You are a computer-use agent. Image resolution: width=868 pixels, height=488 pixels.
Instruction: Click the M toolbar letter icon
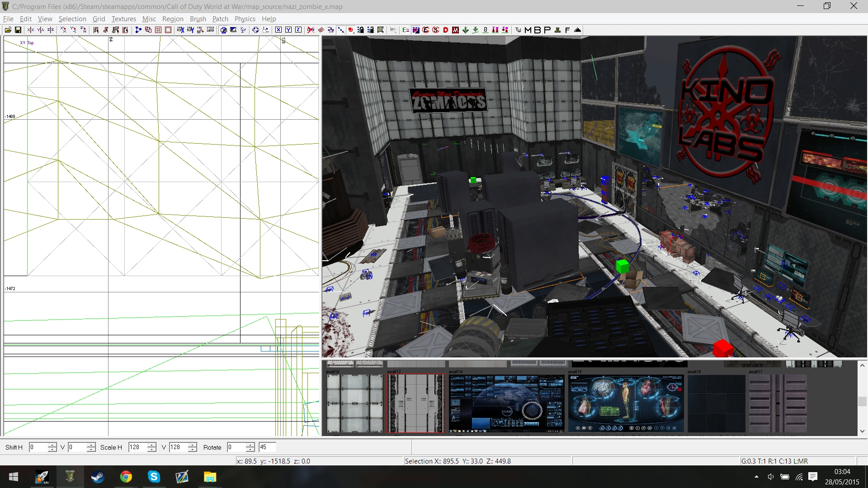click(528, 30)
